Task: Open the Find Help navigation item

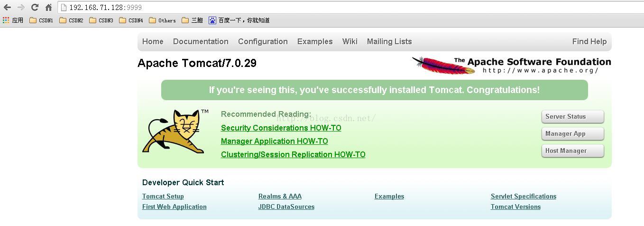Action: [x=589, y=41]
